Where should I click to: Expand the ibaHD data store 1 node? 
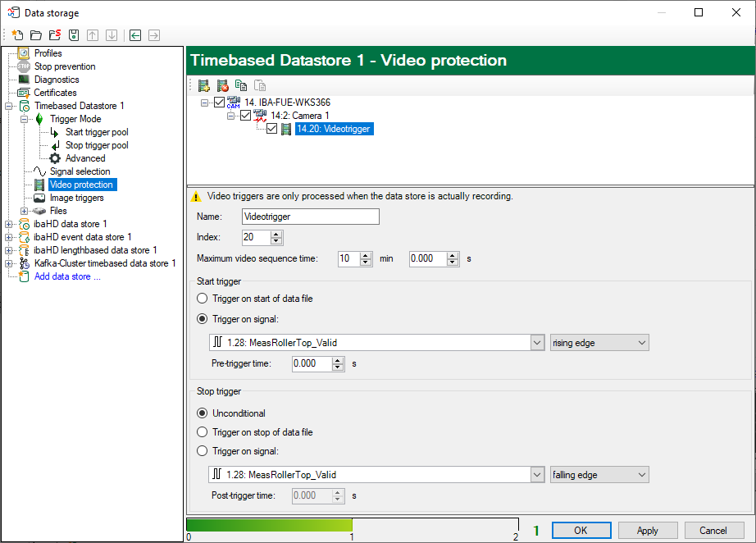click(x=9, y=224)
